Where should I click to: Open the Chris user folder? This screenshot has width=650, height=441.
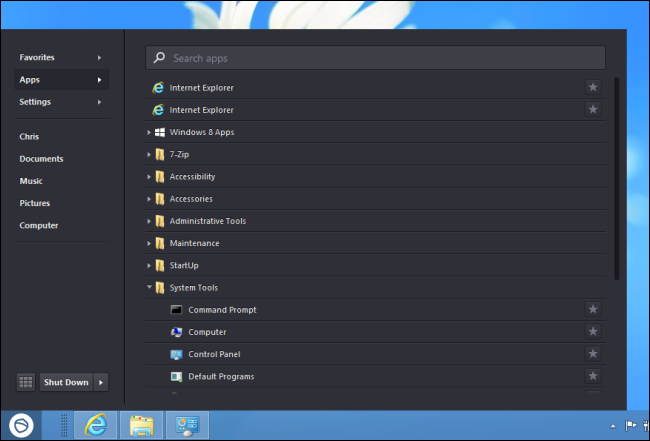(29, 136)
